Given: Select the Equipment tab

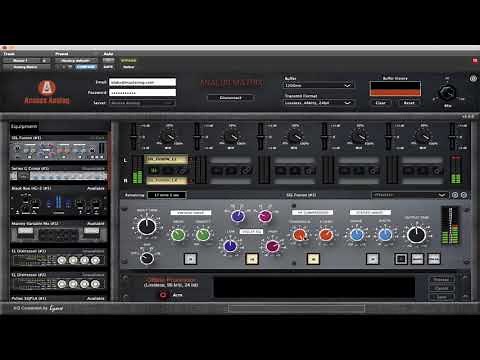Looking at the screenshot, I should click(24, 126).
